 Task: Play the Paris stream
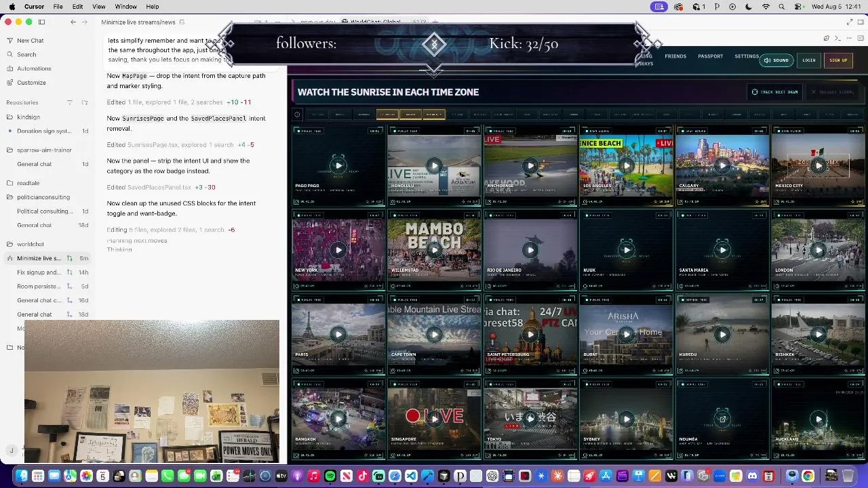(x=338, y=334)
